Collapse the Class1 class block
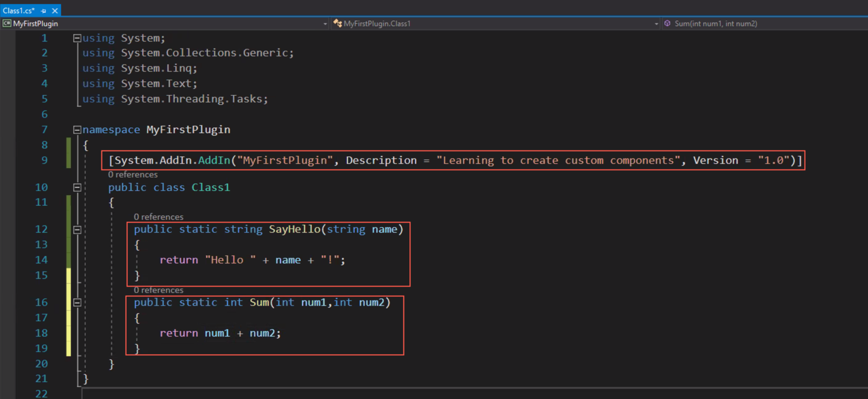Screen dimensions: 868x399 click(x=77, y=187)
